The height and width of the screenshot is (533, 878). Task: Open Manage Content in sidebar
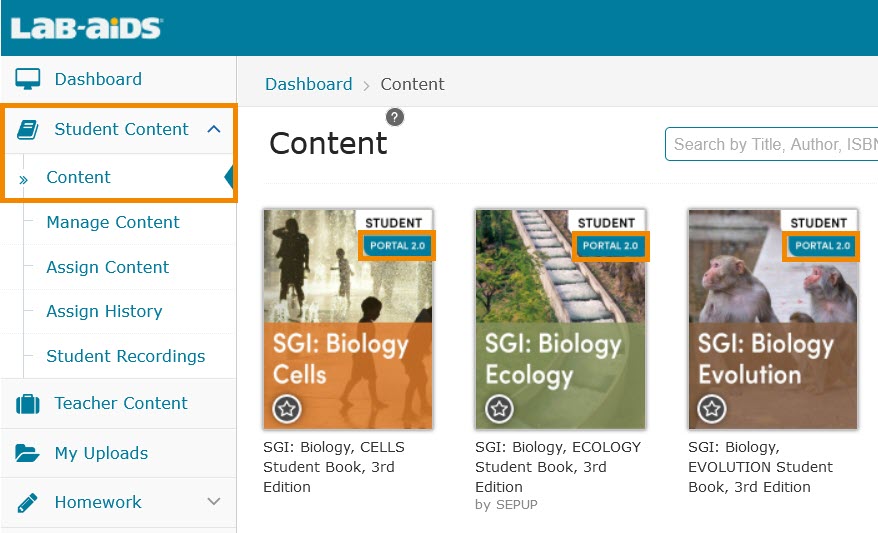113,222
